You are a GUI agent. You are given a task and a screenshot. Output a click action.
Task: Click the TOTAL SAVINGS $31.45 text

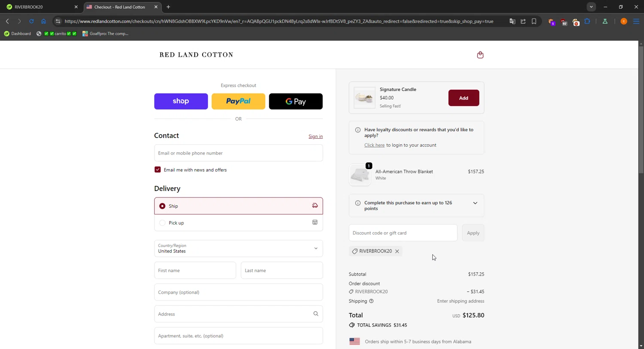point(382,325)
